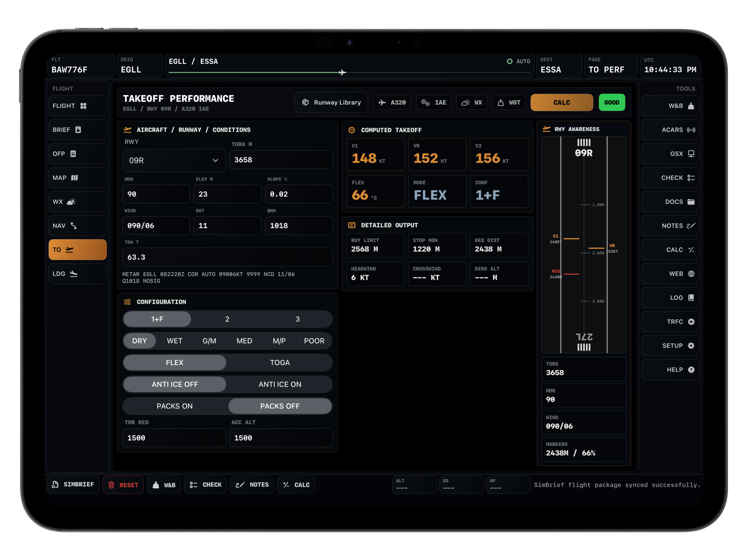The image size is (747, 560).
Task: Set runway condition to G/M
Action: point(209,341)
